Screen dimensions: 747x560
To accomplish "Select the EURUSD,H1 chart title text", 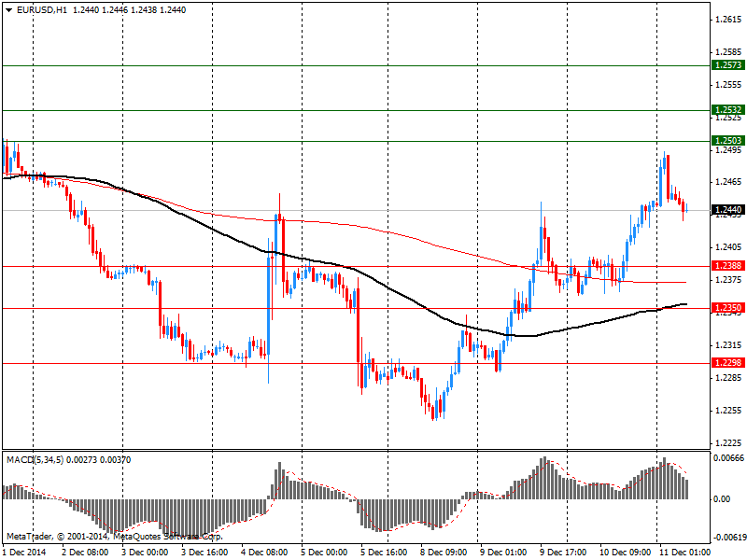I will (41, 10).
